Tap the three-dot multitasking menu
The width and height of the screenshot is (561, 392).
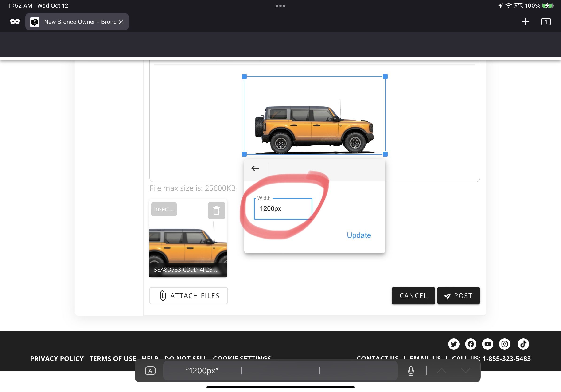[x=280, y=6]
